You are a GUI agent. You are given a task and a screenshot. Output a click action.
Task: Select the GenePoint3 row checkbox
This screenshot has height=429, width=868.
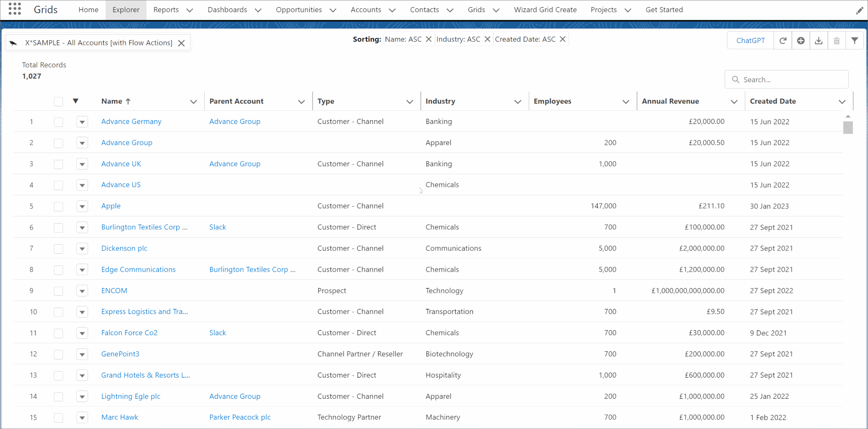58,354
